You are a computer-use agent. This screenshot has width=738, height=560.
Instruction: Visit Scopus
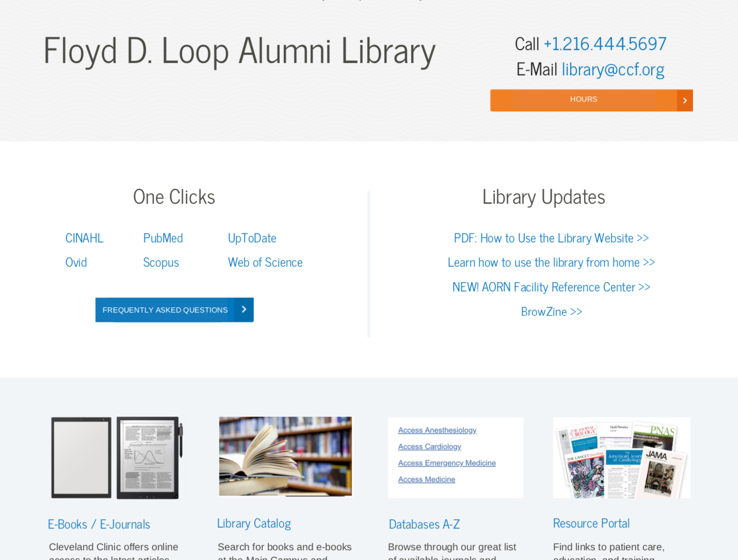click(x=161, y=262)
